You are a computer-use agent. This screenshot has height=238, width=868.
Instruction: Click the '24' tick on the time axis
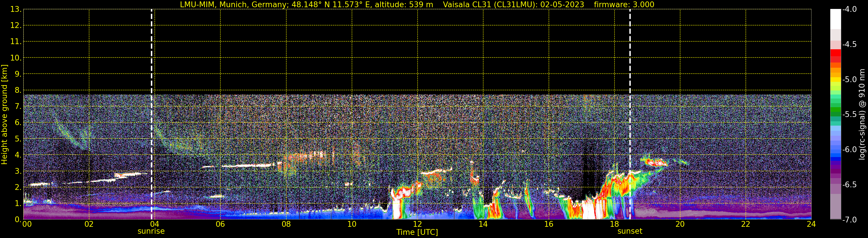tap(811, 224)
